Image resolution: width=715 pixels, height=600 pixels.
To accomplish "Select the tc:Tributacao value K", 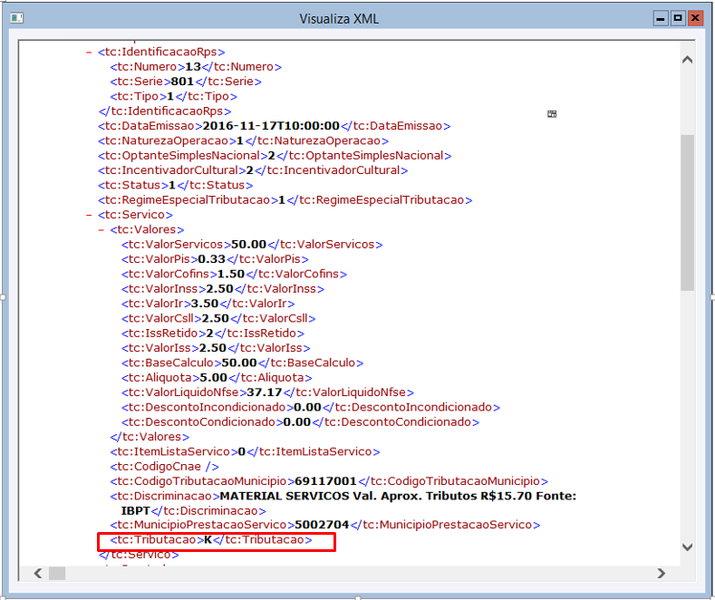I will click(208, 540).
